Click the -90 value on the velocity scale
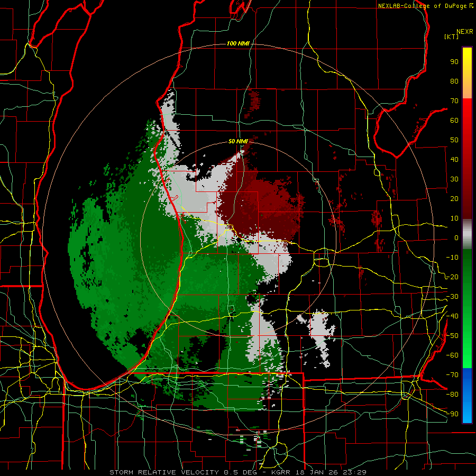This screenshot has height=476, width=476. click(452, 414)
